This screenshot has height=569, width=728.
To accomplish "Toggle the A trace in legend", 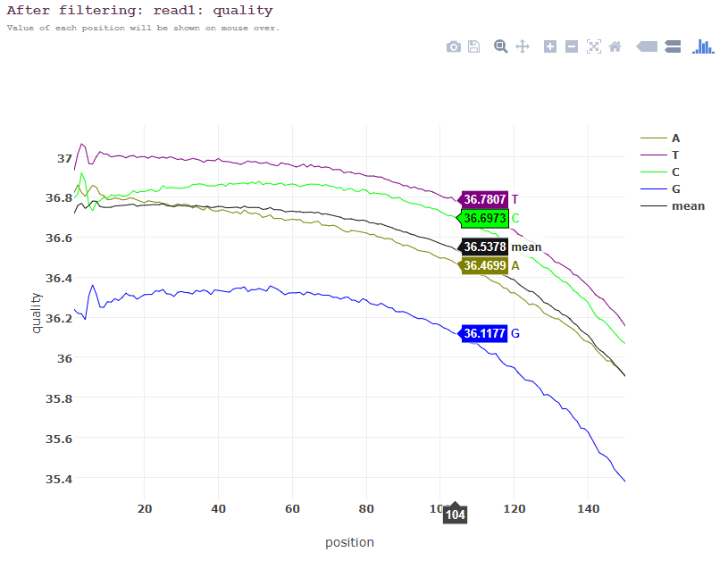I will tap(660, 138).
